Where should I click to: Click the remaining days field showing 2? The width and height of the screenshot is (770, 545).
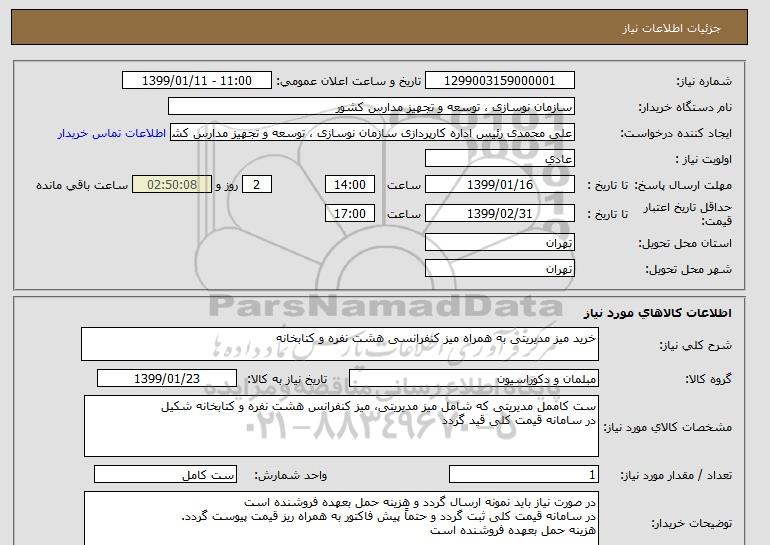256,185
